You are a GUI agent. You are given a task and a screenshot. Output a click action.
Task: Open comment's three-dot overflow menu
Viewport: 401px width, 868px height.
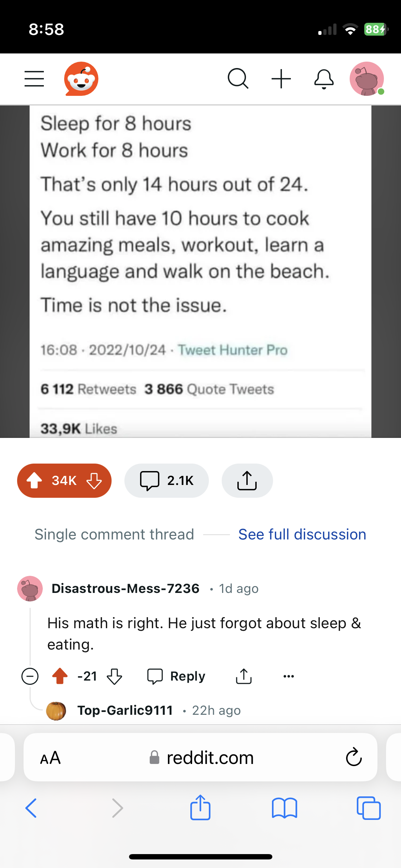tap(288, 676)
